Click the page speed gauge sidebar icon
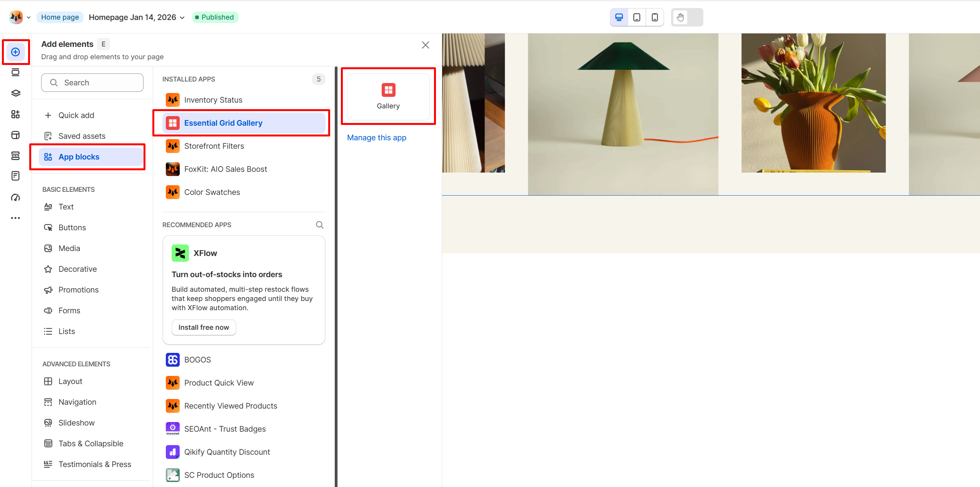Image resolution: width=980 pixels, height=487 pixels. (x=15, y=198)
